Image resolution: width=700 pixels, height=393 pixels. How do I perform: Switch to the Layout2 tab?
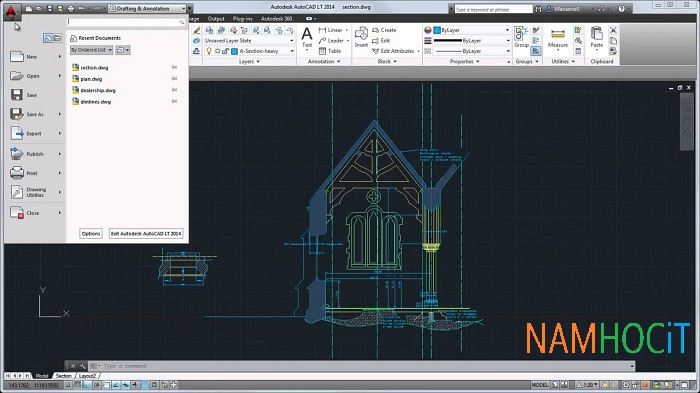87,376
